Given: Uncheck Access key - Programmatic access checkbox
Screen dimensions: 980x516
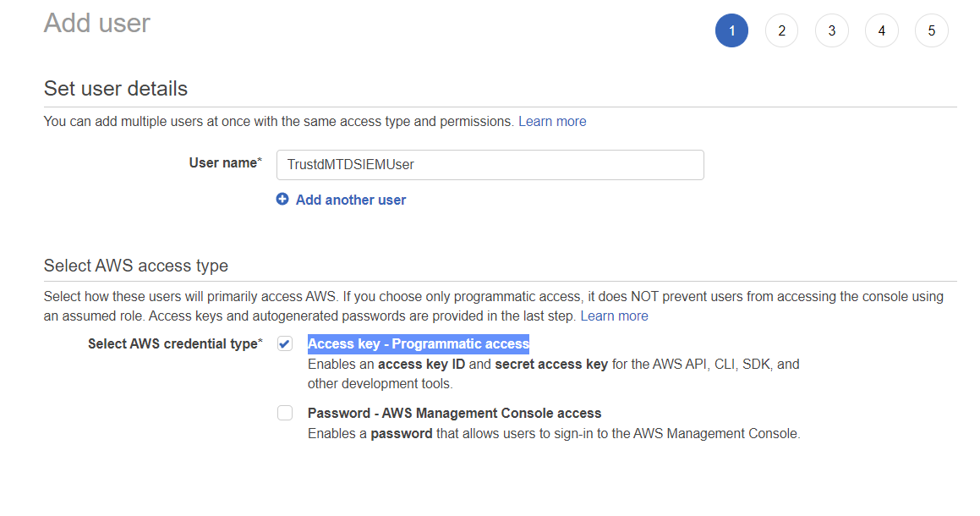Looking at the screenshot, I should coord(285,343).
